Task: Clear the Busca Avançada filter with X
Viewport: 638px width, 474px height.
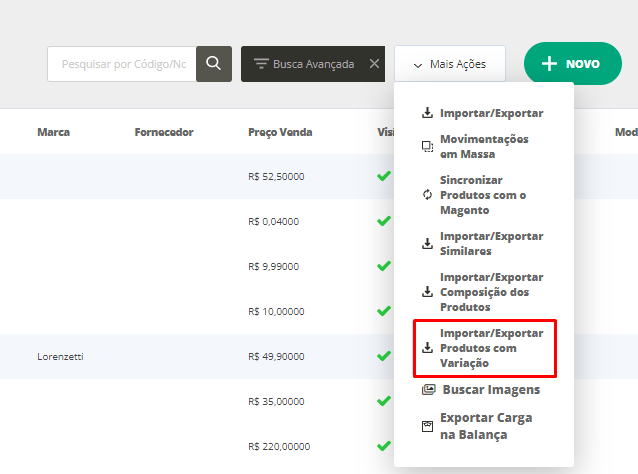Action: [374, 64]
